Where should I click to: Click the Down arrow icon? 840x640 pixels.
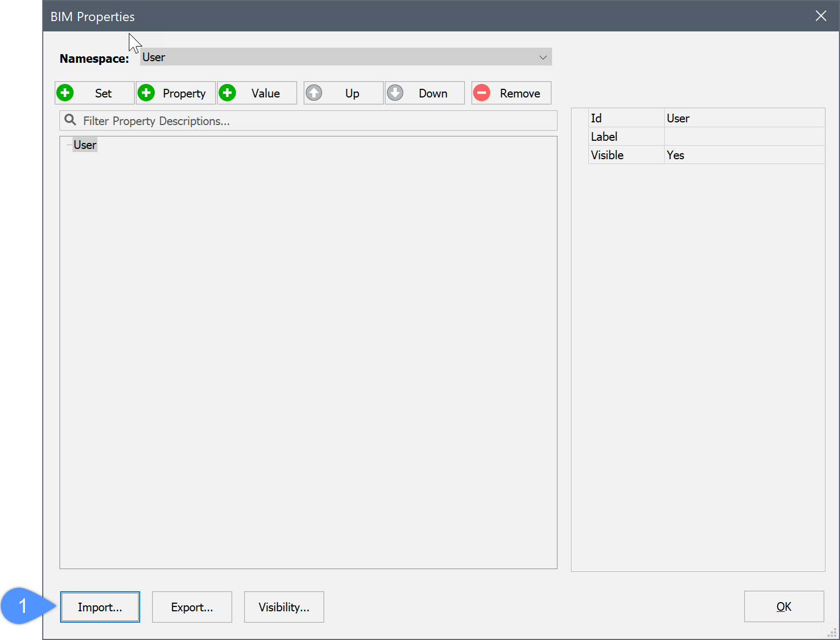click(x=395, y=93)
